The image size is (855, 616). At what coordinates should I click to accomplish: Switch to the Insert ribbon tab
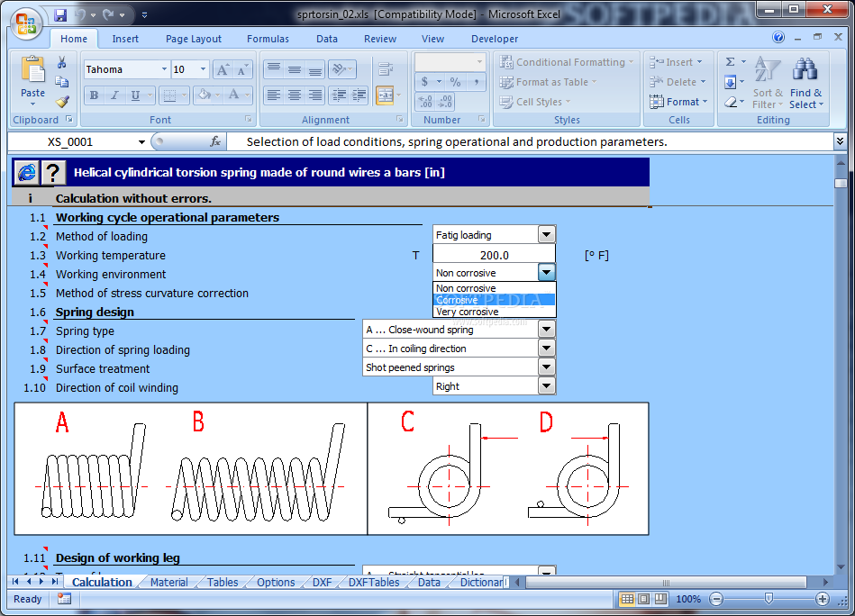tap(125, 39)
